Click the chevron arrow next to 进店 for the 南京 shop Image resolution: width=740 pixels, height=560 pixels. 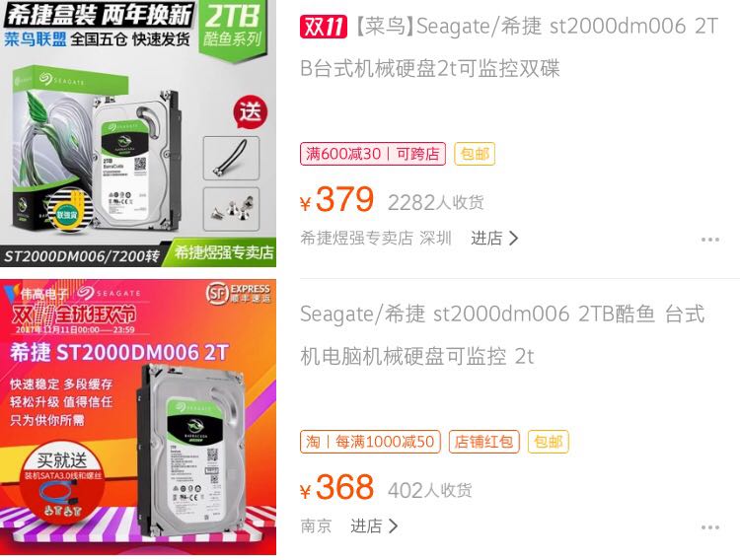[393, 525]
